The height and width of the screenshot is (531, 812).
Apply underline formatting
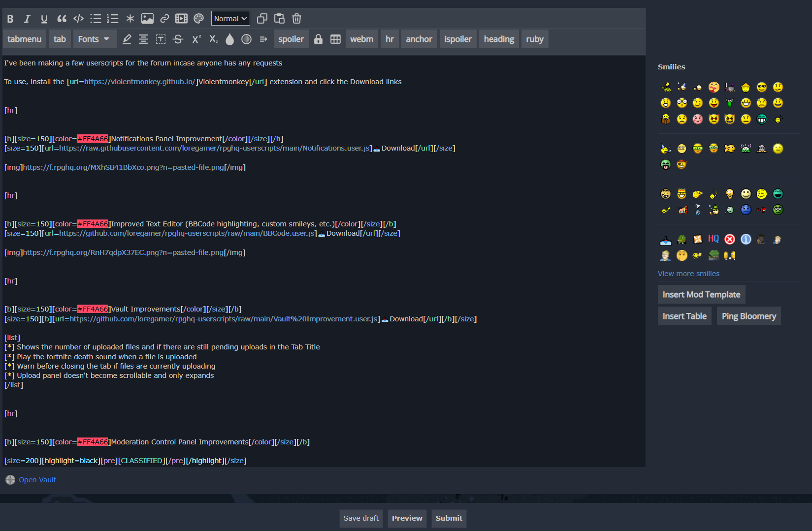pos(44,19)
